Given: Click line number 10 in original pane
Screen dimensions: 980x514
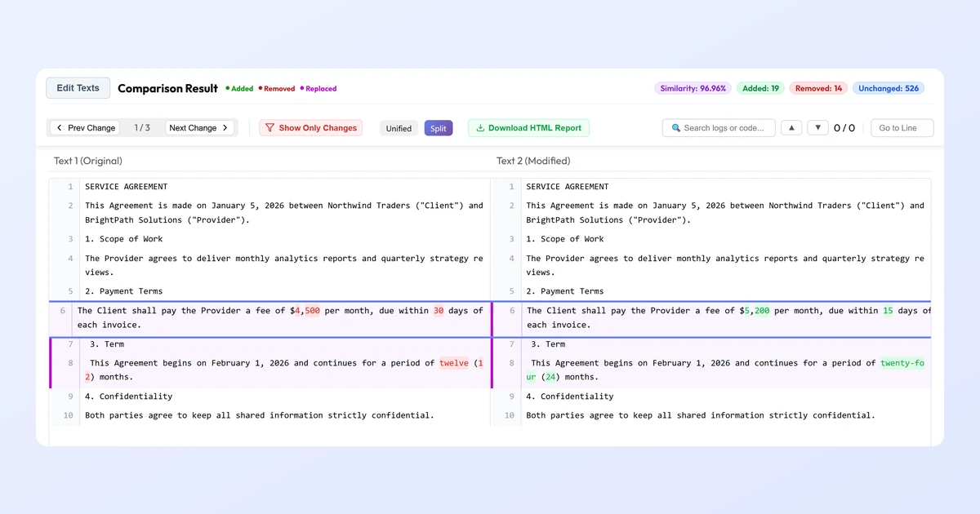Looking at the screenshot, I should (x=68, y=415).
